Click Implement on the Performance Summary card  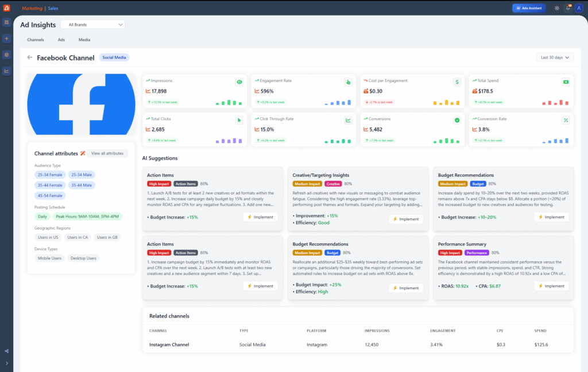551,286
